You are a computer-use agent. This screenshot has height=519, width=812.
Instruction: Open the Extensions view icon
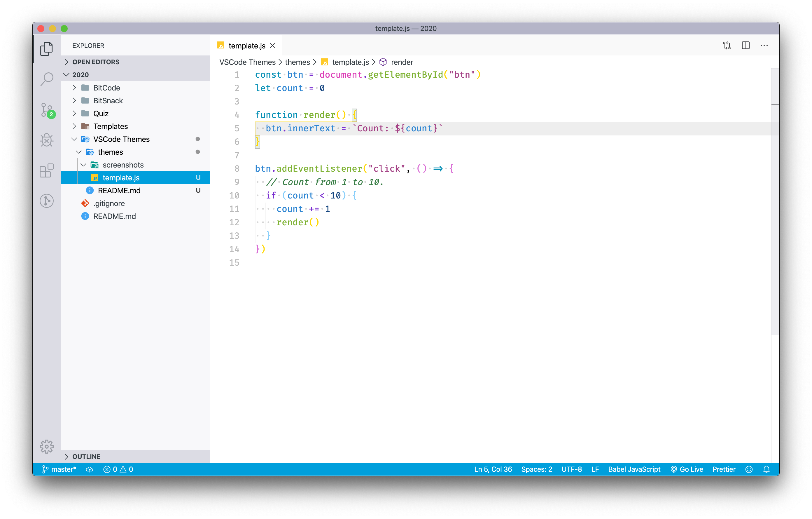47,170
